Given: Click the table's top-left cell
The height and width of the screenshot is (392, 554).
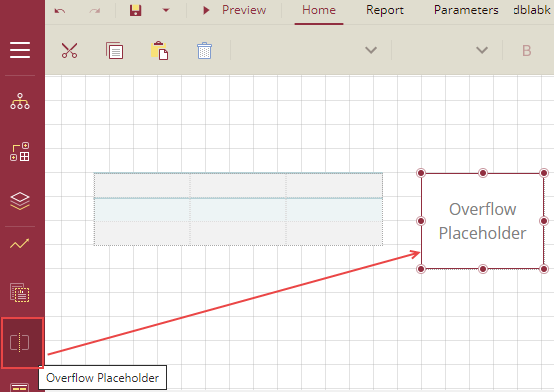Looking at the screenshot, I should (x=142, y=186).
